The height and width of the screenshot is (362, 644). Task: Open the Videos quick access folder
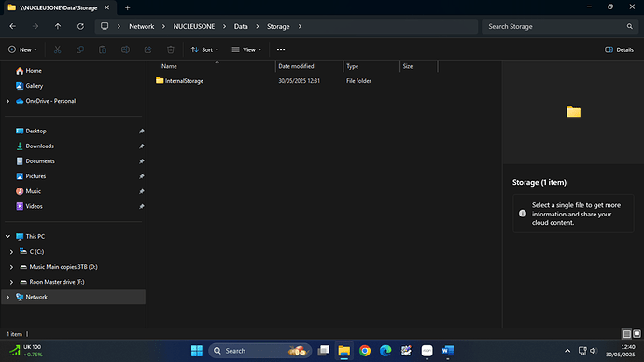[x=29, y=206]
